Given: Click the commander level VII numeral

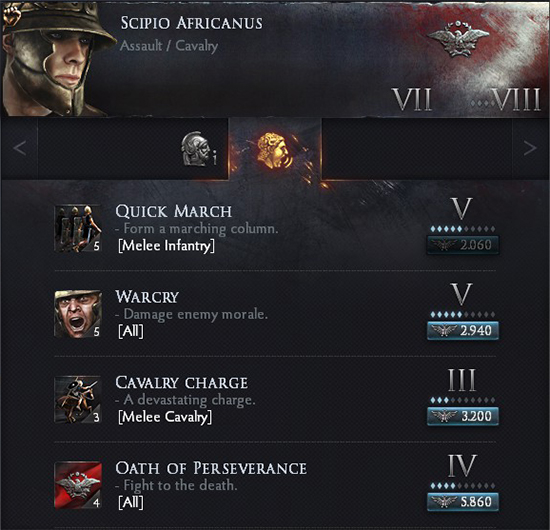Looking at the screenshot, I should [412, 100].
